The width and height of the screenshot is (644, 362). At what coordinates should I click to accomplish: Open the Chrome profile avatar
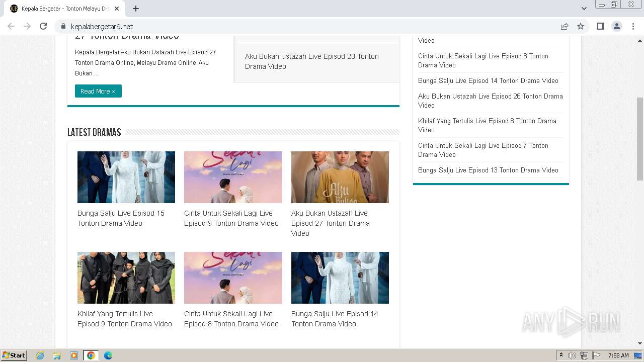pyautogui.click(x=616, y=26)
